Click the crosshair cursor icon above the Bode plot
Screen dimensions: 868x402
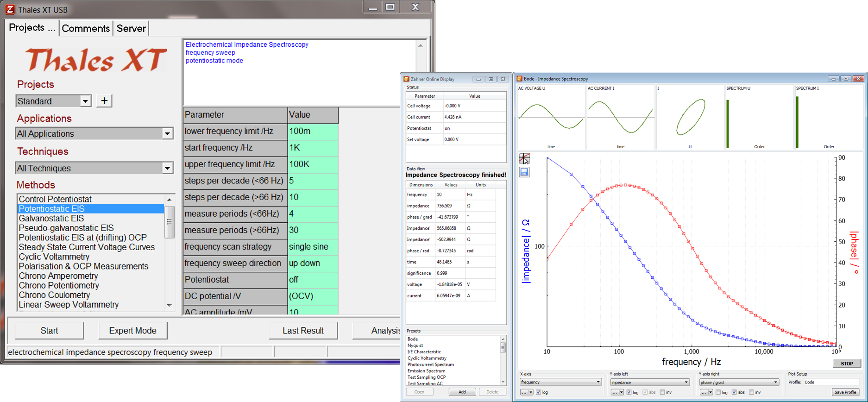524,158
